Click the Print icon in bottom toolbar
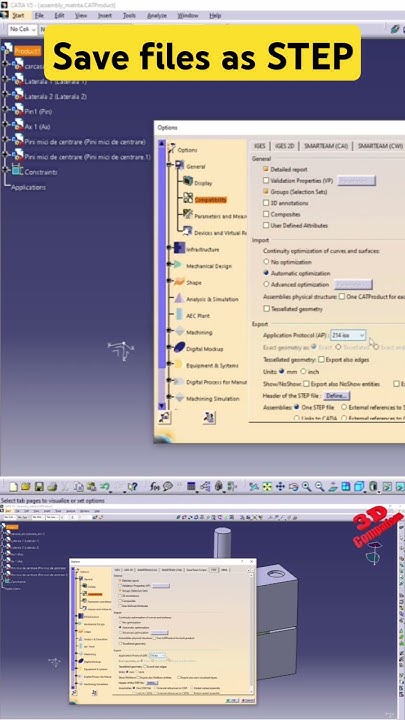405x720 pixels. [52, 486]
